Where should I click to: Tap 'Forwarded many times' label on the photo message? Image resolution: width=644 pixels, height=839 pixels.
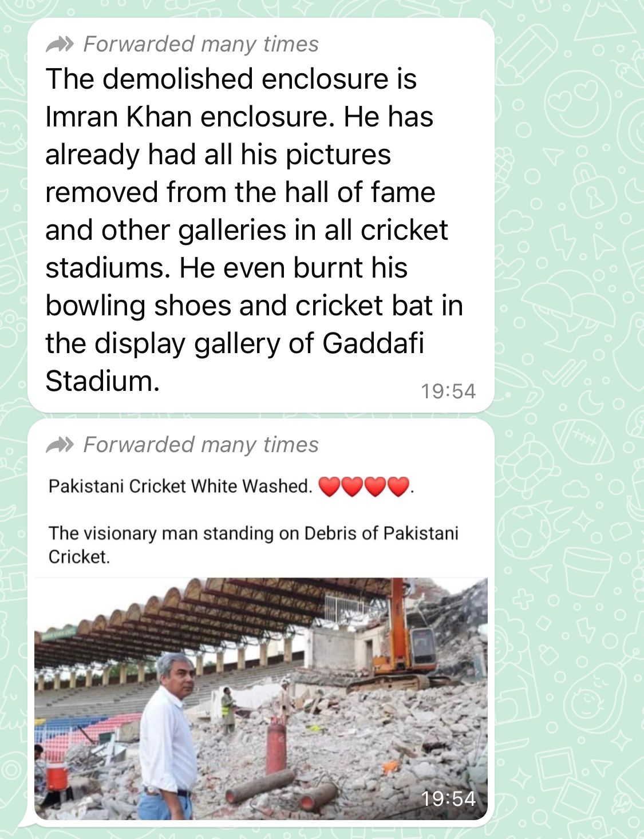tap(201, 445)
